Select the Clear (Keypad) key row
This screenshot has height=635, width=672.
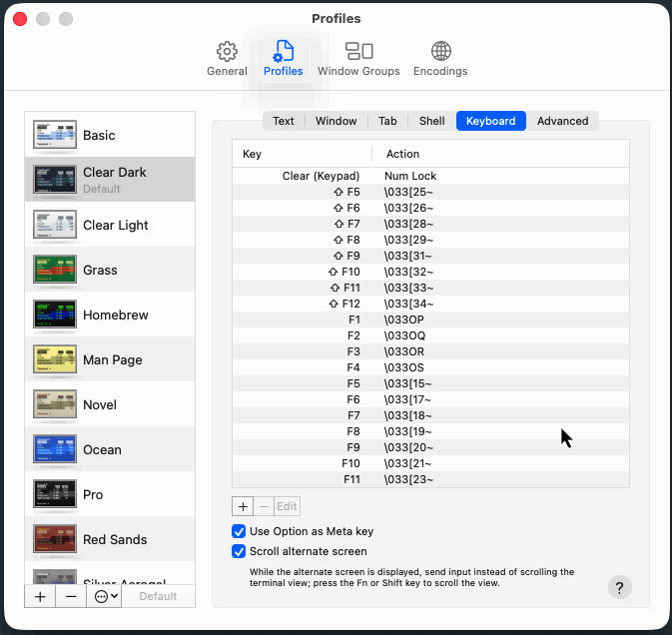[x=430, y=176]
